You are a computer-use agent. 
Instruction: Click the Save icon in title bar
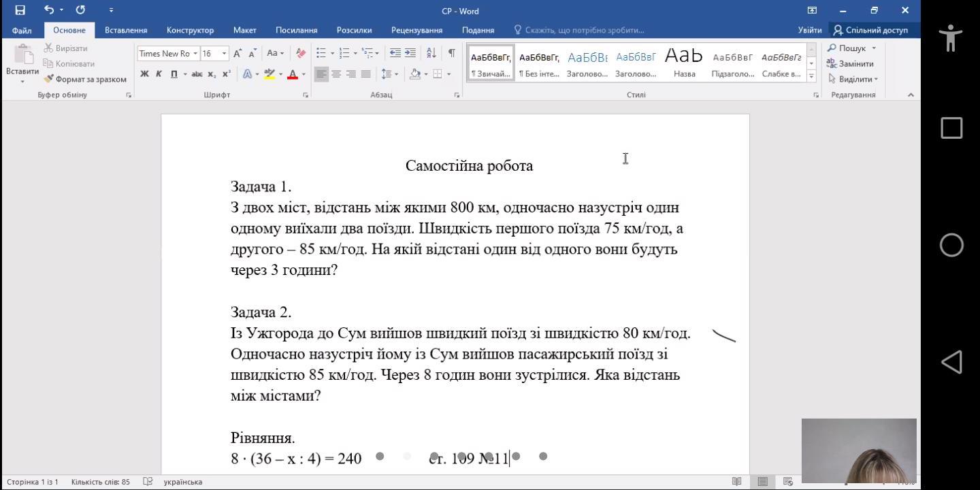(x=20, y=10)
